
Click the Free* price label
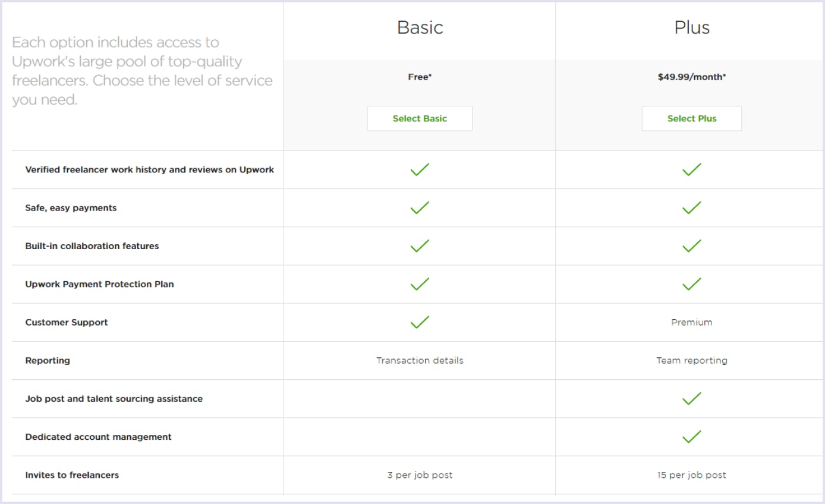pos(420,77)
